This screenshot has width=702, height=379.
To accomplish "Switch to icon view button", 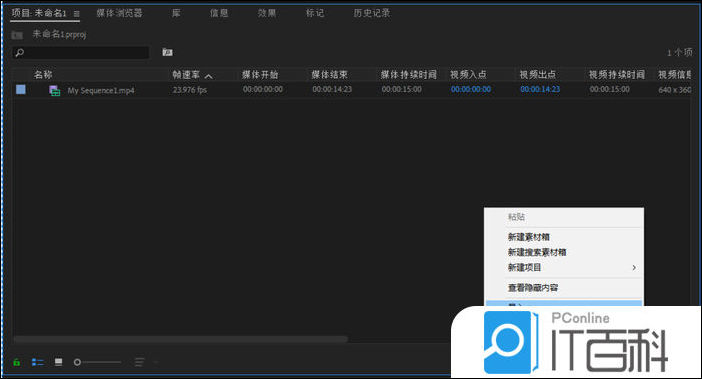I will click(x=59, y=362).
